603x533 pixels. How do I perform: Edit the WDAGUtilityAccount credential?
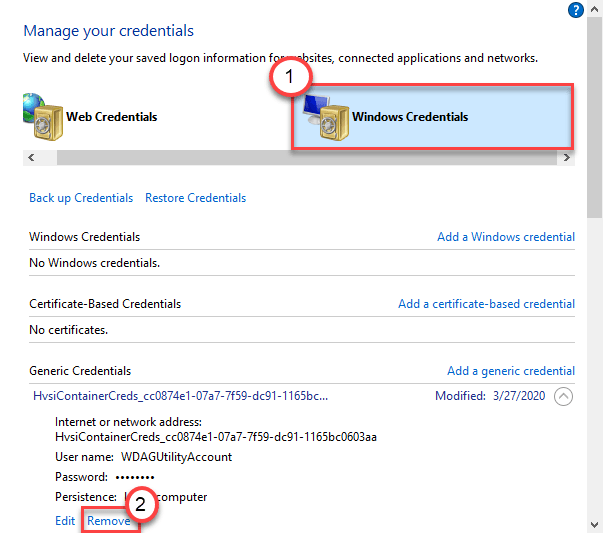[65, 521]
